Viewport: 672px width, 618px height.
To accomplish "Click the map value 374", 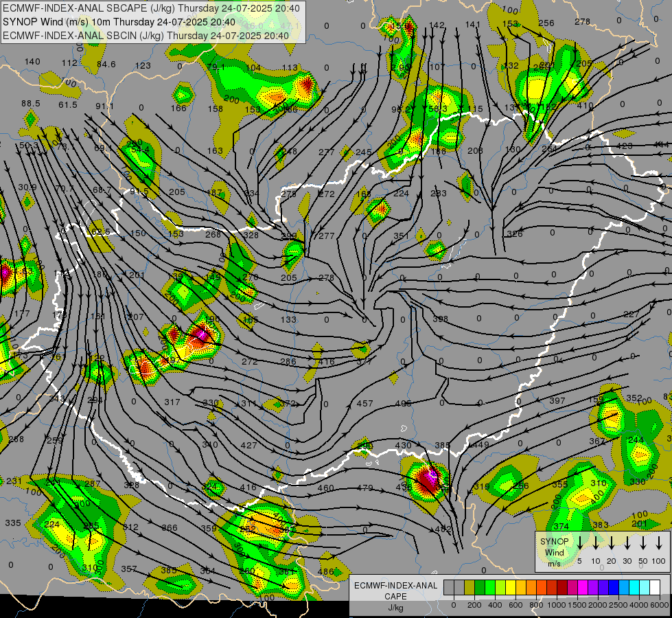I will point(561,526).
